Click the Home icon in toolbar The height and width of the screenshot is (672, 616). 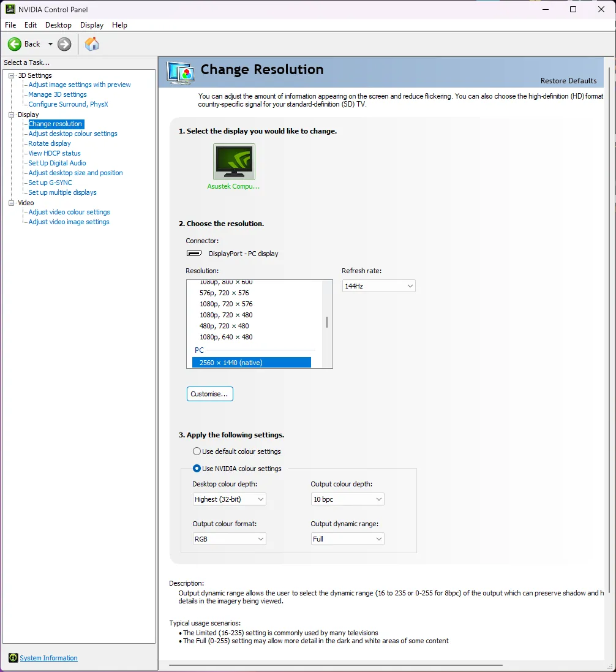pos(92,44)
